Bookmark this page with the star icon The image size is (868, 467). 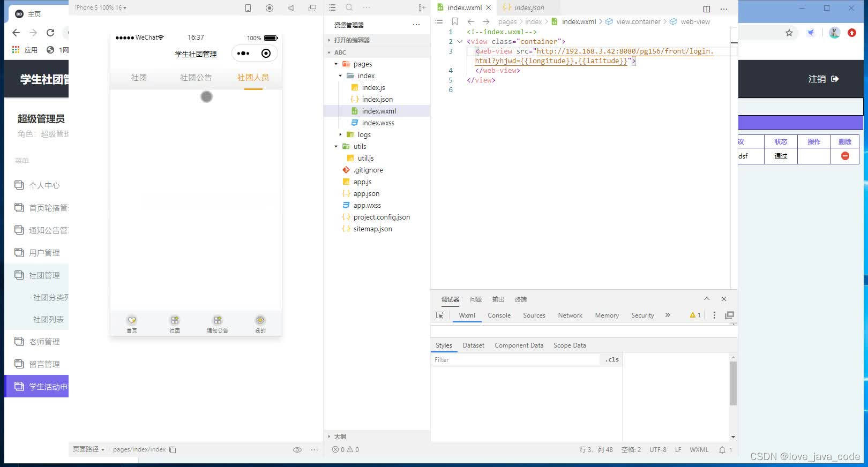789,33
